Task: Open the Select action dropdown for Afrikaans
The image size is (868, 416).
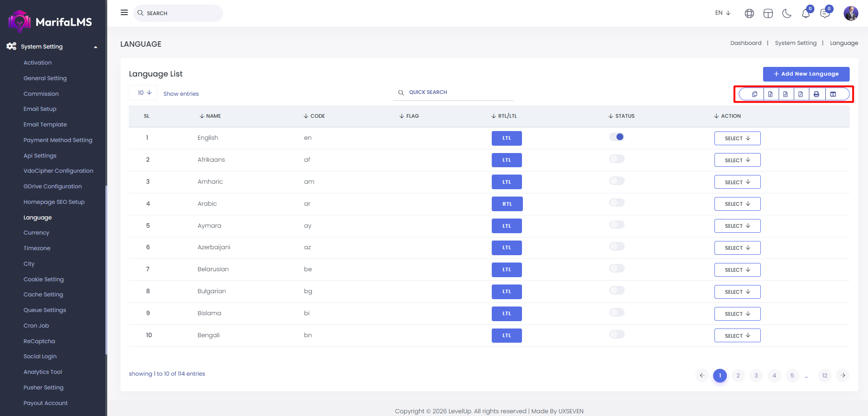Action: point(737,160)
